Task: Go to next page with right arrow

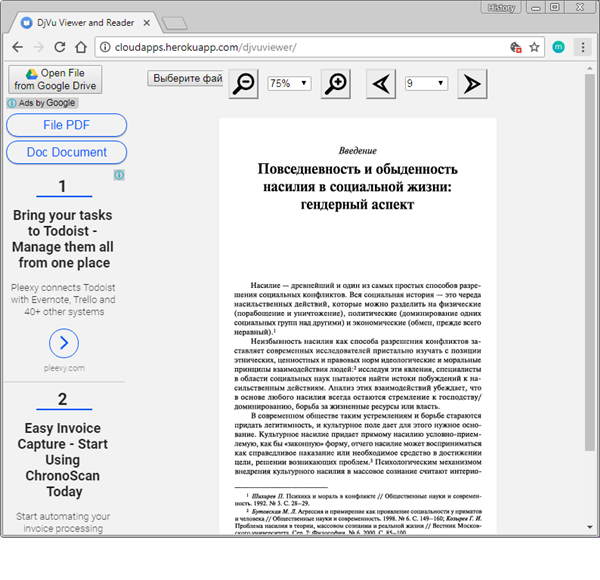Action: click(472, 84)
